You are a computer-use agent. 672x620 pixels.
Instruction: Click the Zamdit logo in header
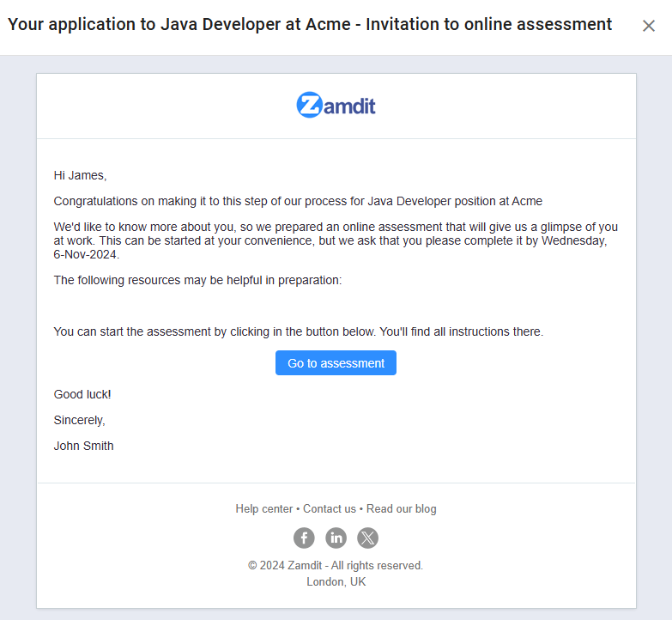[336, 106]
